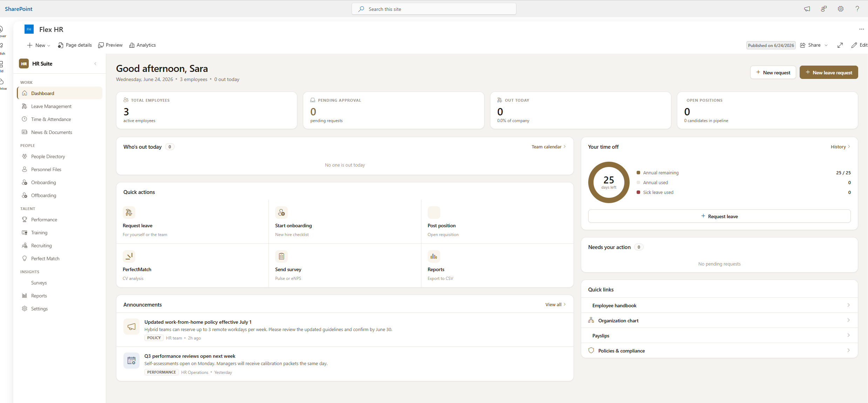Go to People Directory
This screenshot has width=868, height=403.
[60, 156]
